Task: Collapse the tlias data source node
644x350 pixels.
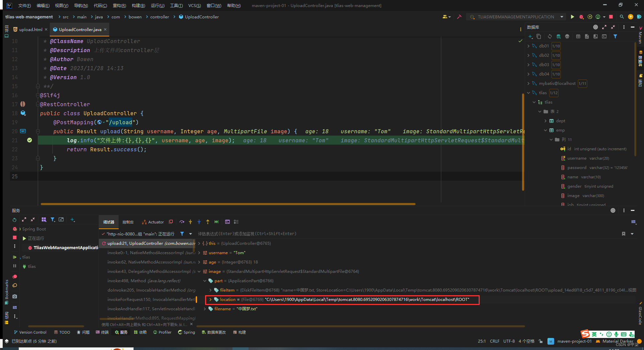Action: coord(528,93)
